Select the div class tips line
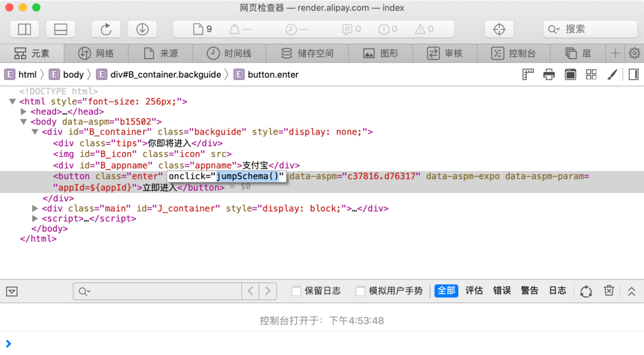Image resolution: width=644 pixels, height=355 pixels. [137, 143]
